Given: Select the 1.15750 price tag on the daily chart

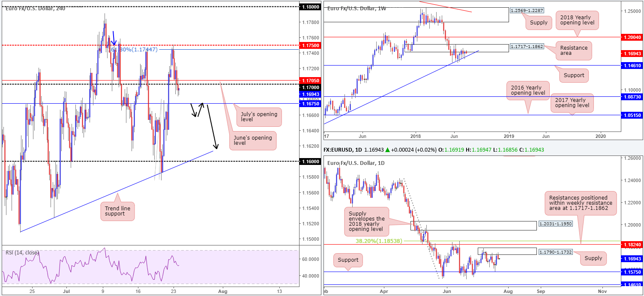Looking at the screenshot, I should [x=633, y=272].
